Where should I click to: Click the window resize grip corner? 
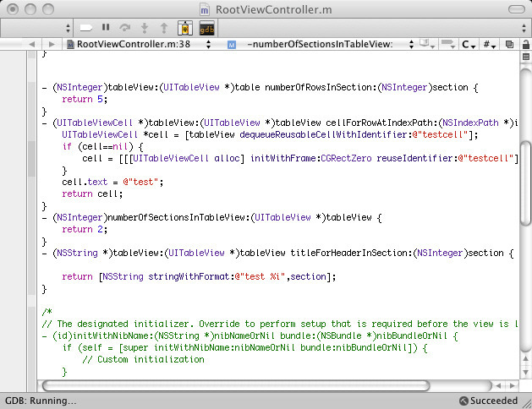[527, 404]
